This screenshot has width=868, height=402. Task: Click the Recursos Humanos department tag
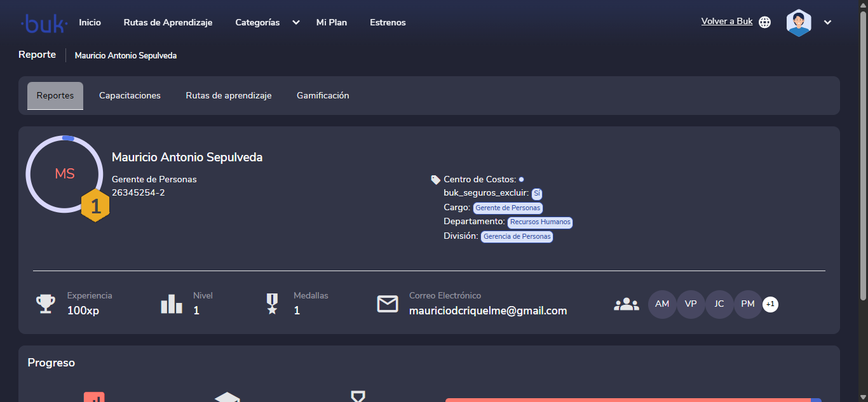(x=539, y=222)
